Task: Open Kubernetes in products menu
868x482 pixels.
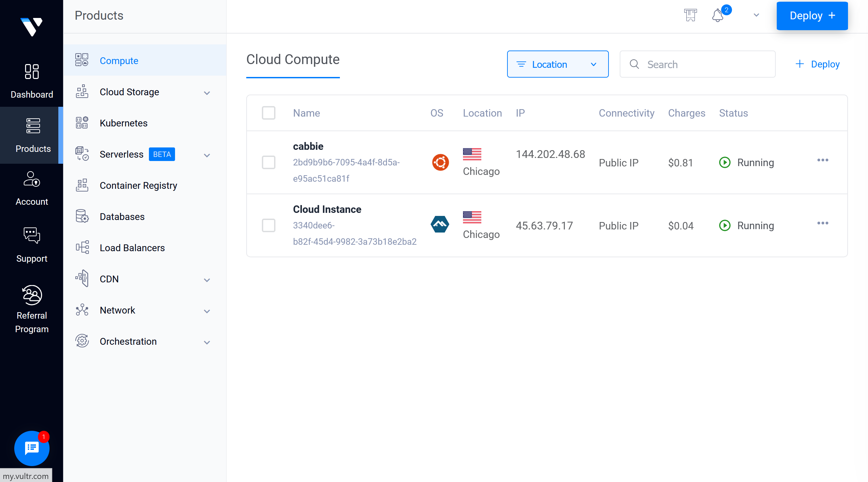Action: pyautogui.click(x=123, y=123)
